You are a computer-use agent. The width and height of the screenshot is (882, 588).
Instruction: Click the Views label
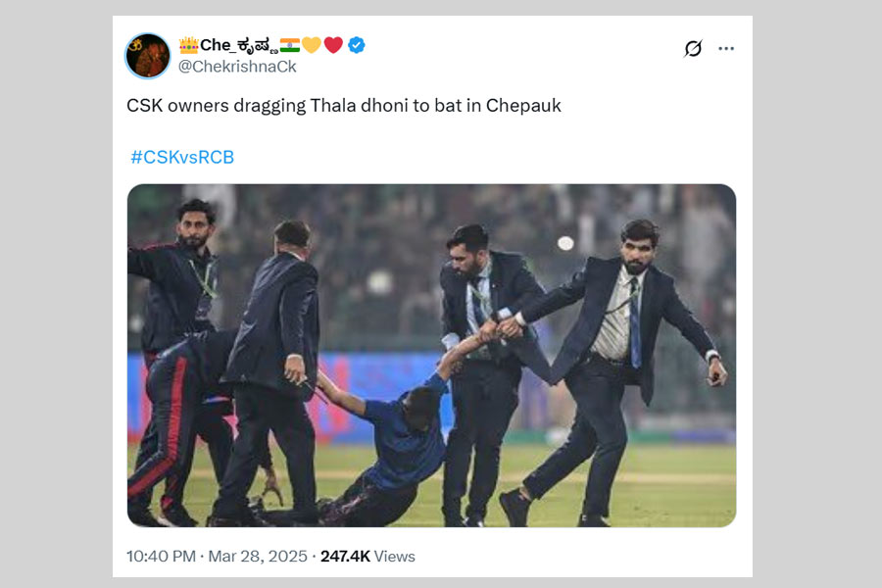395,557
